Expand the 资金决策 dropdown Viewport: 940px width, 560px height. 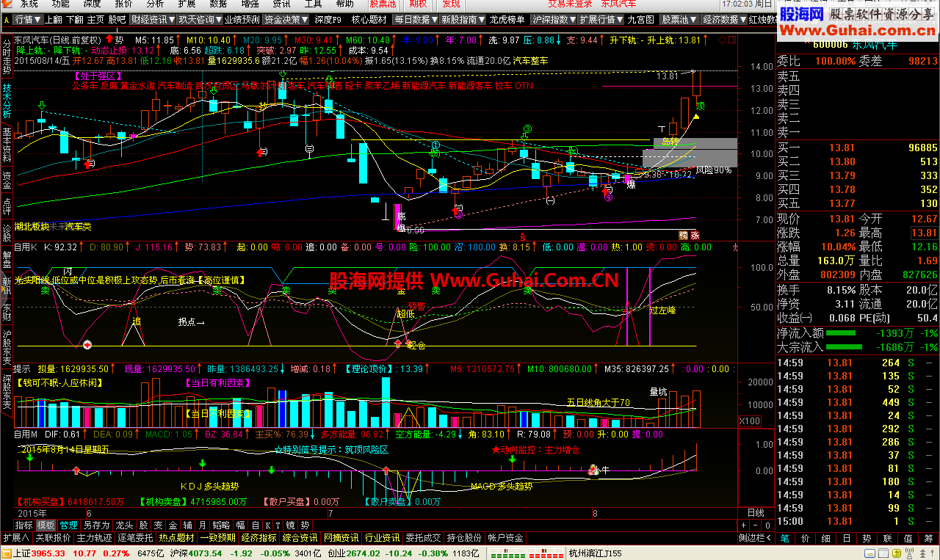click(x=286, y=20)
